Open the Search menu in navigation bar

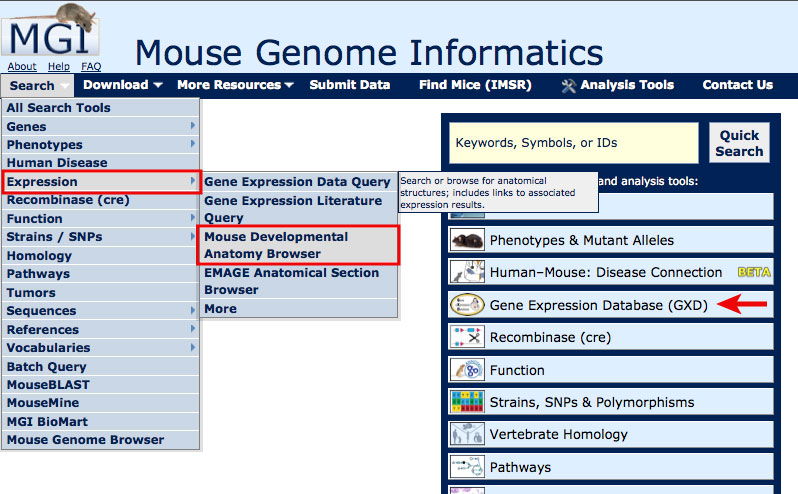click(x=38, y=85)
